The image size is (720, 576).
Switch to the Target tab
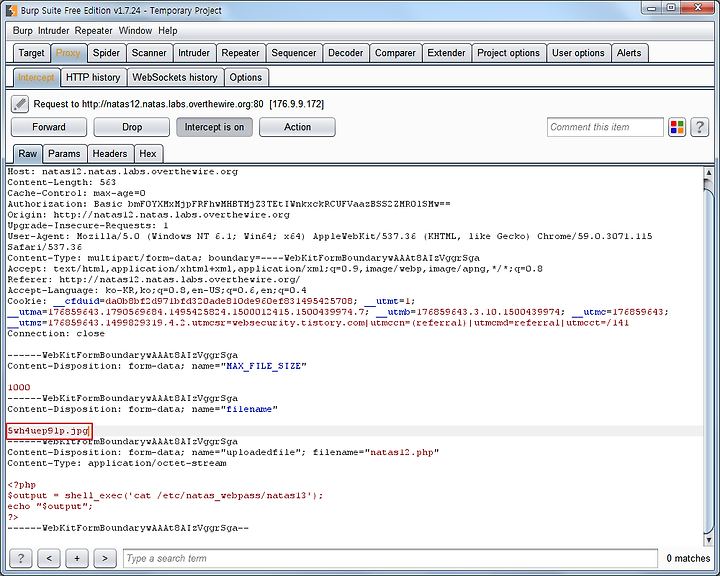coord(31,53)
